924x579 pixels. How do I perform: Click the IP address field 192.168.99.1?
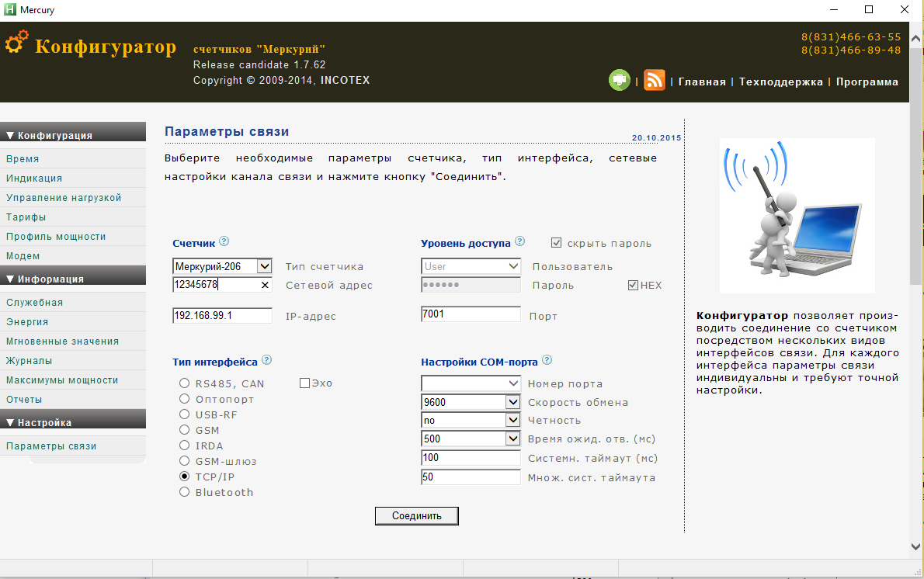tap(222, 316)
